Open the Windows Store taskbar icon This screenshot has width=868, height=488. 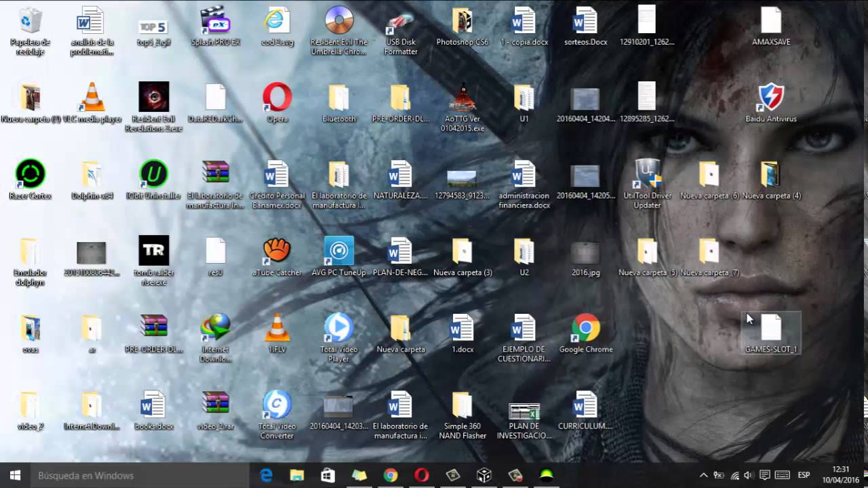(x=328, y=475)
